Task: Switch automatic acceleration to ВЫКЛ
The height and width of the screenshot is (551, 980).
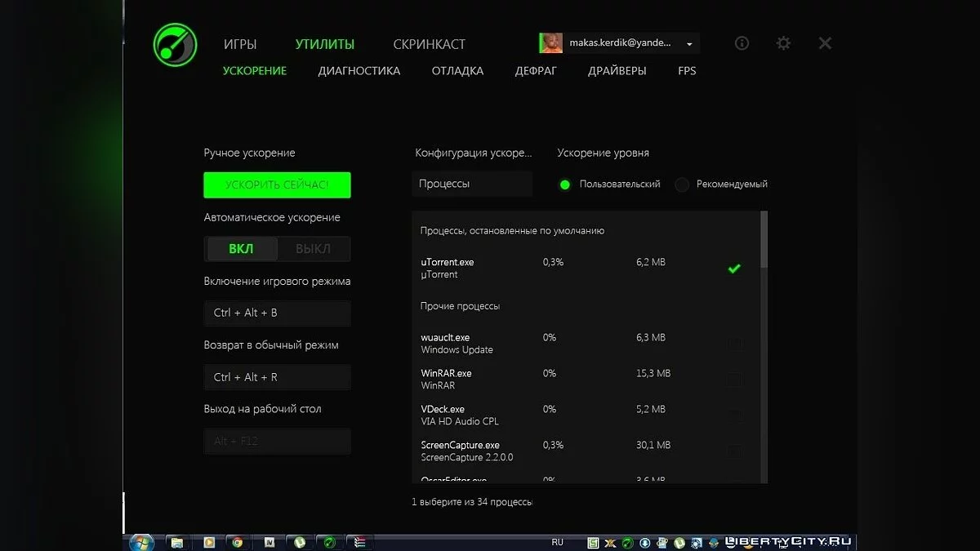Action: click(x=313, y=249)
